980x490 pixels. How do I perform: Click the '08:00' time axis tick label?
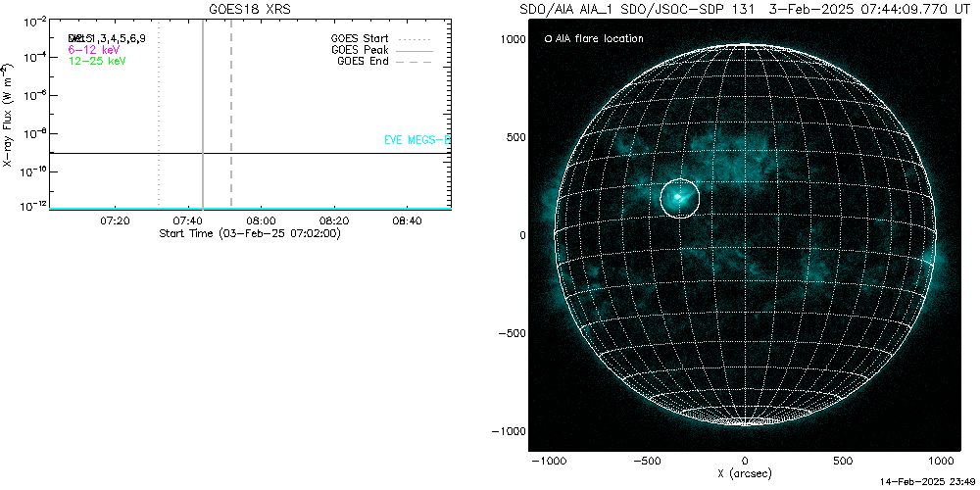[262, 220]
